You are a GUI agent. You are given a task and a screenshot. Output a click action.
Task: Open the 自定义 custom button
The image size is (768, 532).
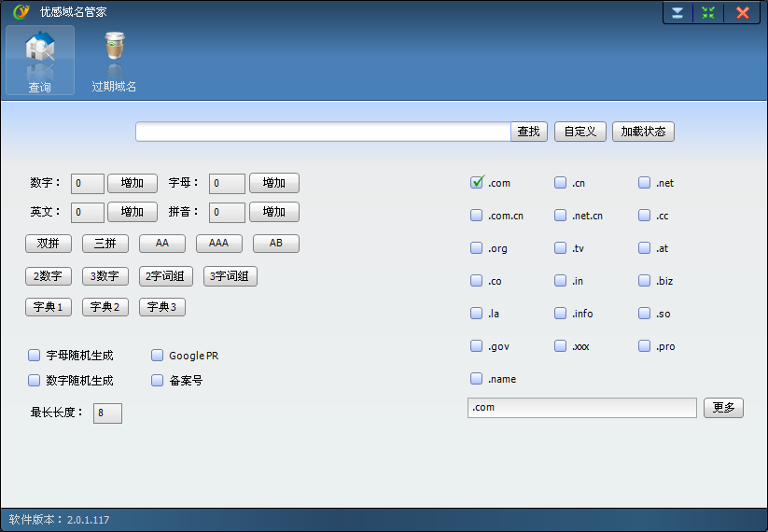tap(580, 132)
